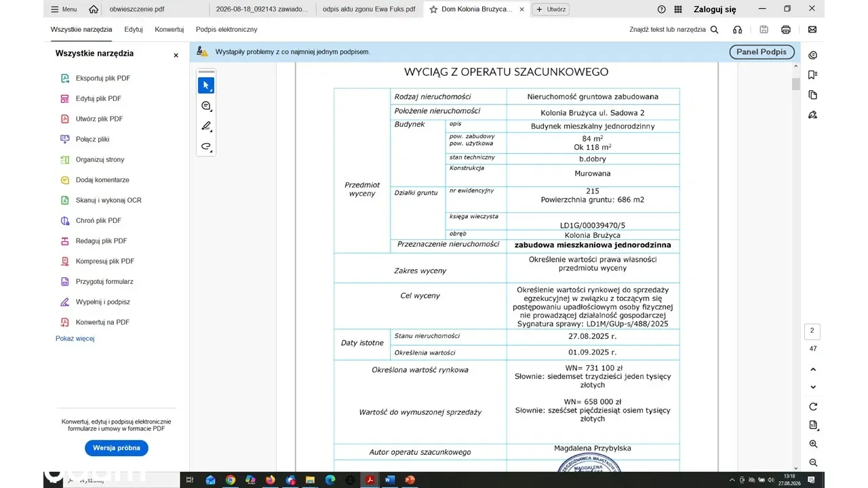Open Firefox from the taskbar
The image size is (868, 488).
(271, 480)
